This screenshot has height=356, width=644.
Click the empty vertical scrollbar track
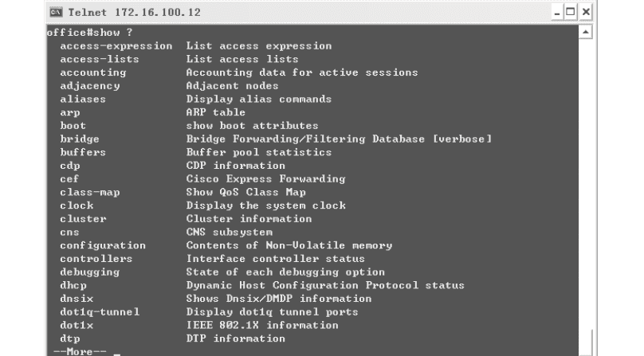[587, 183]
